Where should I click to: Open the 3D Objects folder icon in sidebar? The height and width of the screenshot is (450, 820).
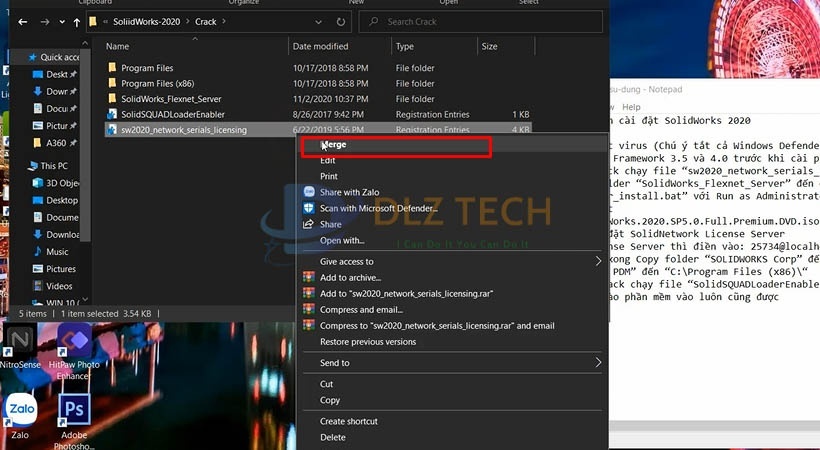tap(38, 183)
